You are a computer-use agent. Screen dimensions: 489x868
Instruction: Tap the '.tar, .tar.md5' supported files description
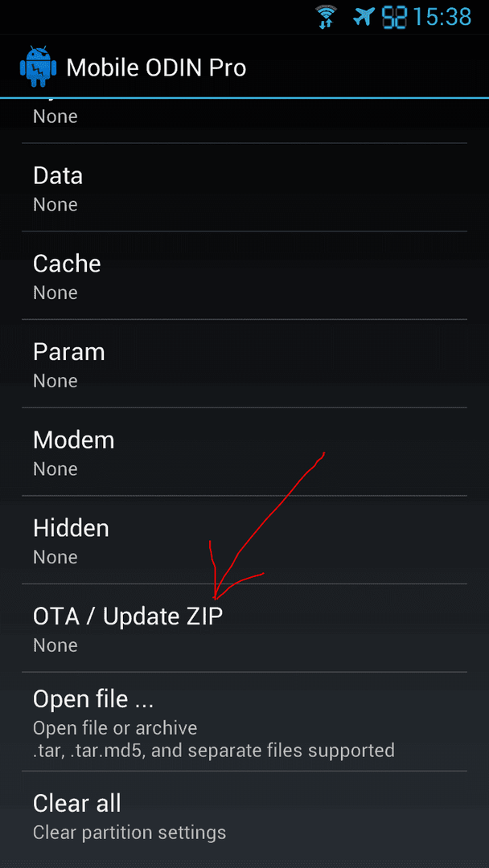pos(214,751)
